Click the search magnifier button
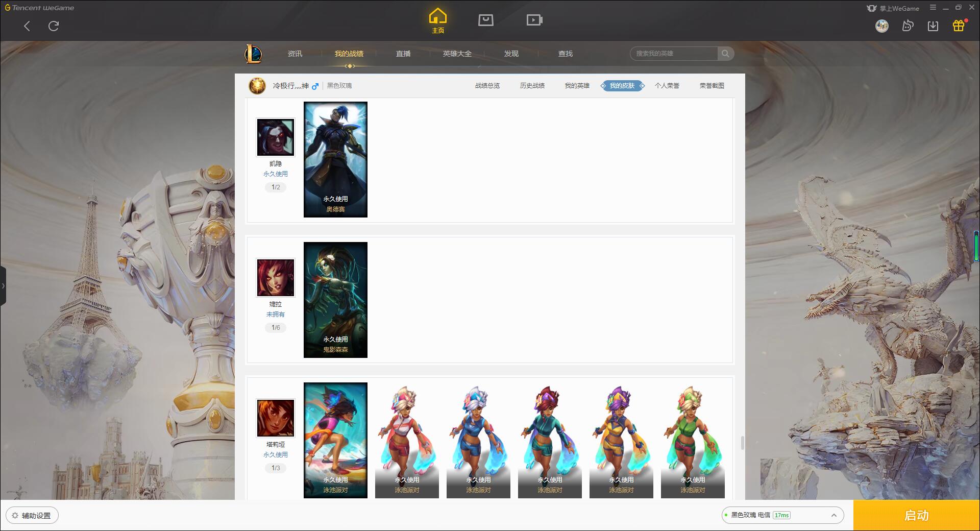 click(725, 54)
